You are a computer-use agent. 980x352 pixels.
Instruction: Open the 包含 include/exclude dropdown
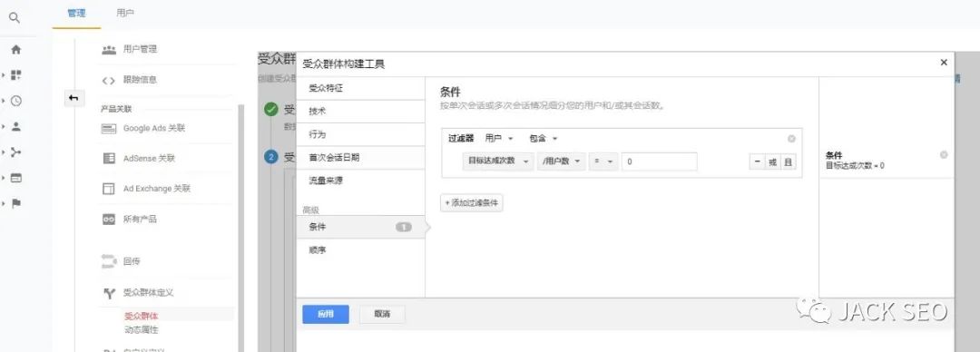click(544, 139)
